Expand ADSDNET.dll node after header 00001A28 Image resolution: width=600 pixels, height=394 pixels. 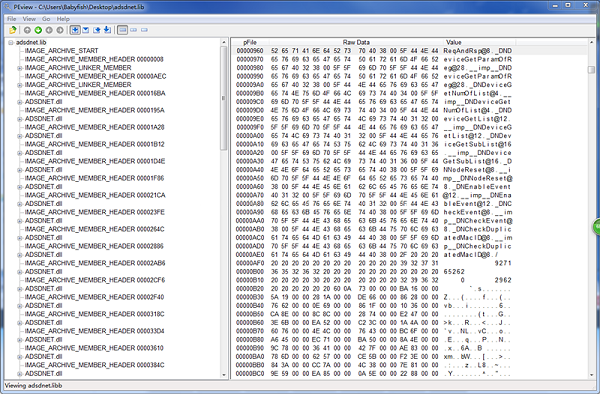pyautogui.click(x=20, y=136)
